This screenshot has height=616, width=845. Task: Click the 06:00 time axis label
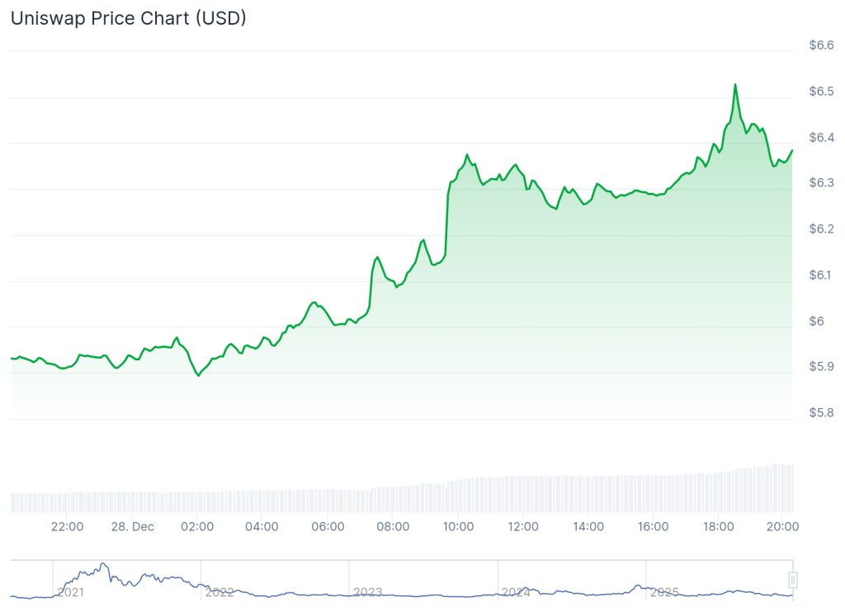point(328,526)
